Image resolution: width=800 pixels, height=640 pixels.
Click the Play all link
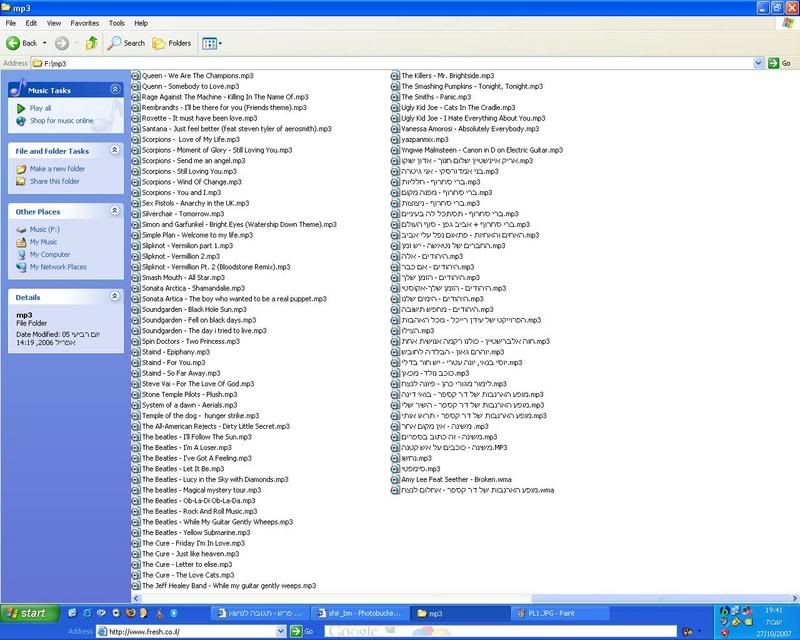40,108
